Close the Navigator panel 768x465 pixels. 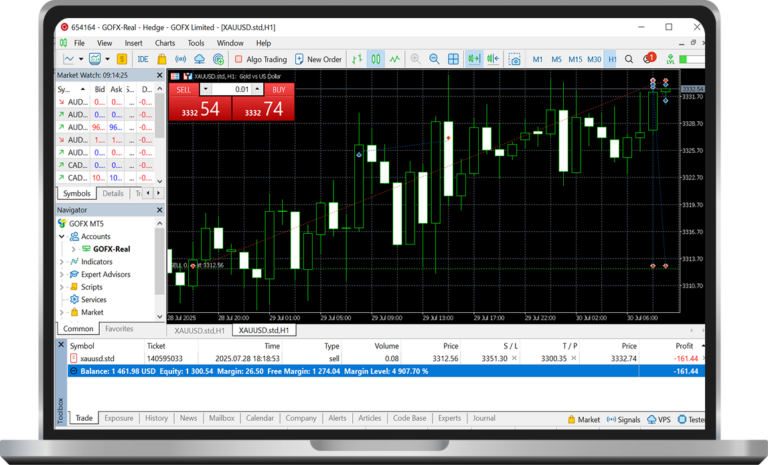click(159, 210)
